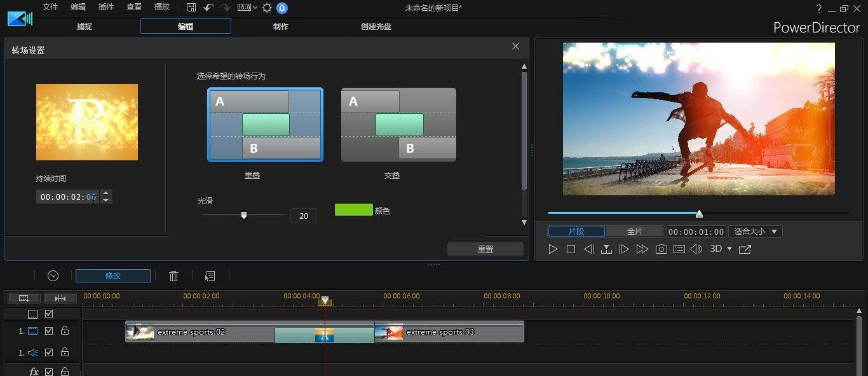868x376 pixels.
Task: Select the 重叠 overlap transition behavior
Action: (x=265, y=125)
